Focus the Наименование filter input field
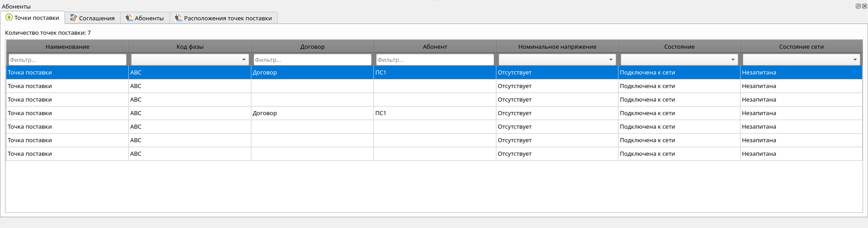This screenshot has width=868, height=228. pos(67,60)
